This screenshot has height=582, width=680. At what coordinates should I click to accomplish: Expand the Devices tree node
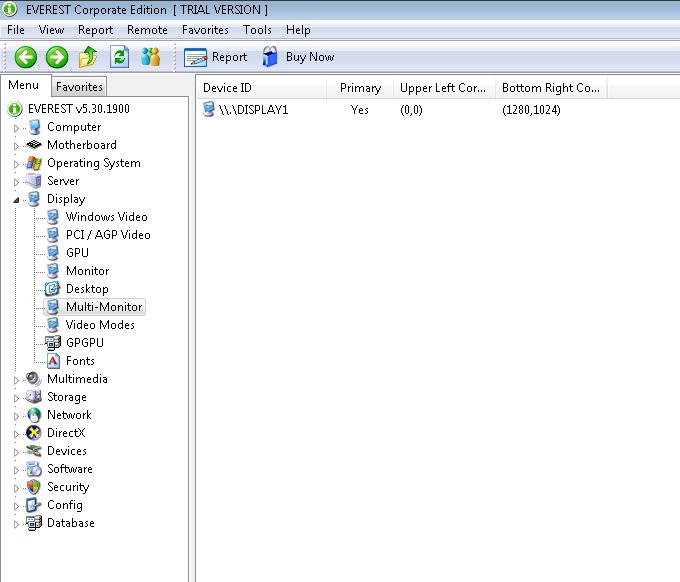point(16,452)
